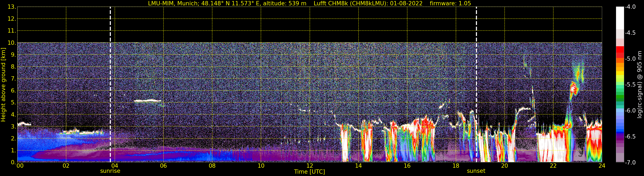Click the '00' time tick label
Image resolution: width=644 pixels, height=176 pixels.
[20, 166]
